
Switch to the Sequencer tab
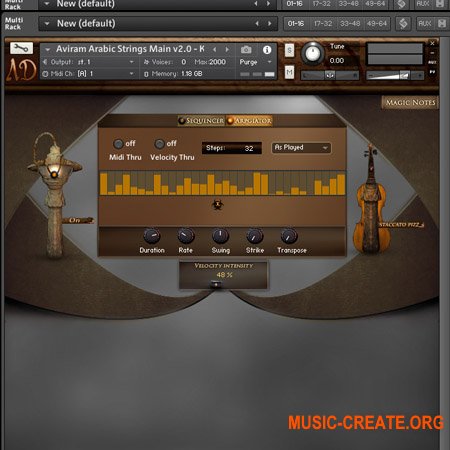click(x=201, y=121)
